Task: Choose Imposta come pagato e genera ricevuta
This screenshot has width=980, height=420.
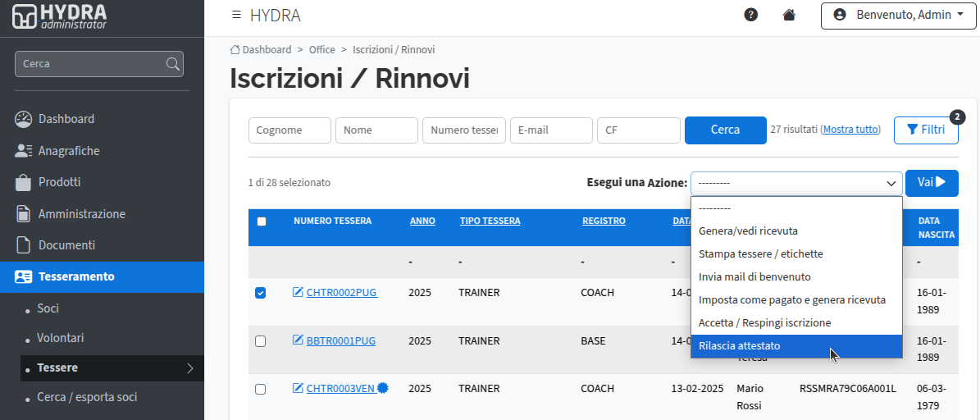Action: (796, 300)
